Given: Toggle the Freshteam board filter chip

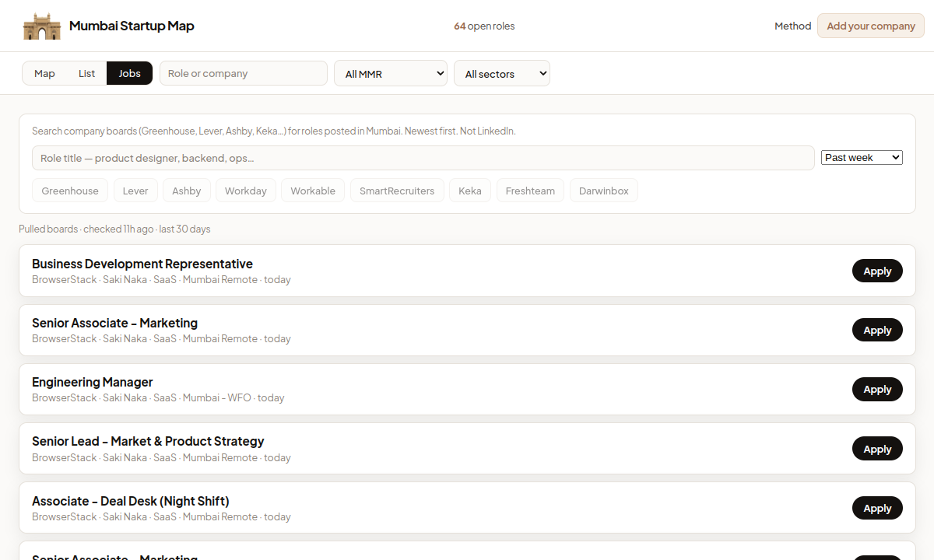Looking at the screenshot, I should click(x=530, y=191).
